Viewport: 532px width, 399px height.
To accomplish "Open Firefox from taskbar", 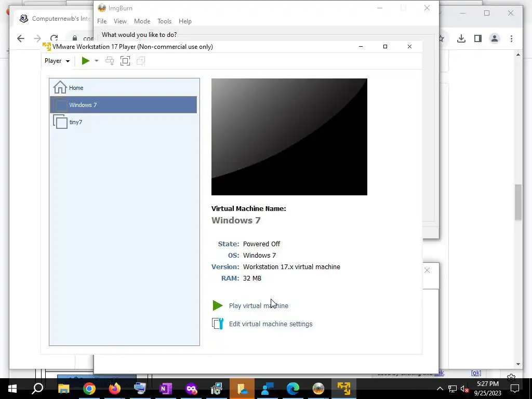I will 115,389.
